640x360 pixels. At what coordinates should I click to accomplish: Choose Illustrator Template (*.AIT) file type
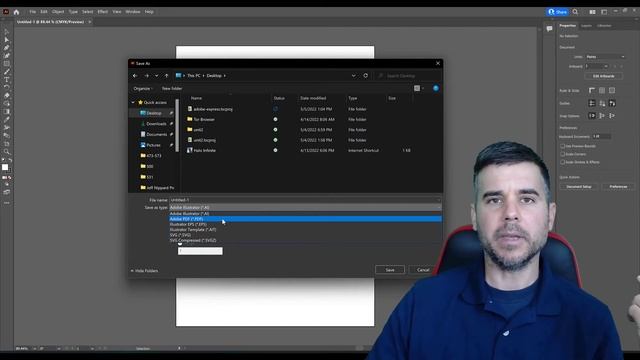[305, 229]
